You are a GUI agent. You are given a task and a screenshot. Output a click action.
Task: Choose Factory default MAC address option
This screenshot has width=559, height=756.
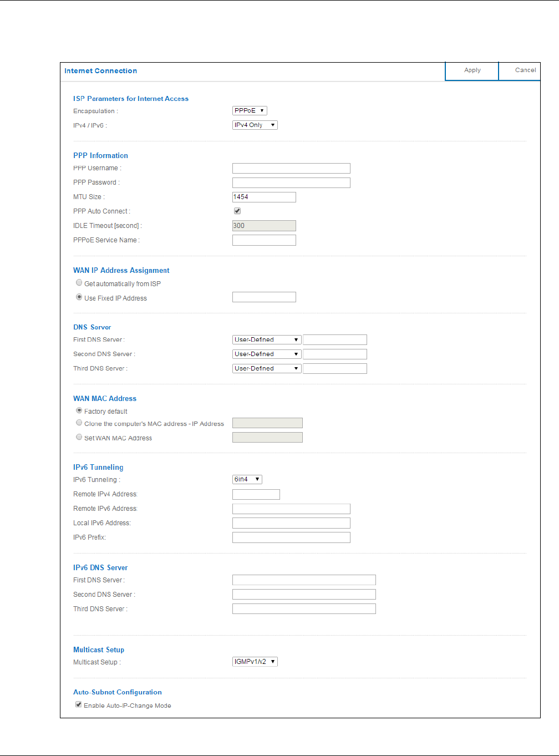(x=79, y=410)
